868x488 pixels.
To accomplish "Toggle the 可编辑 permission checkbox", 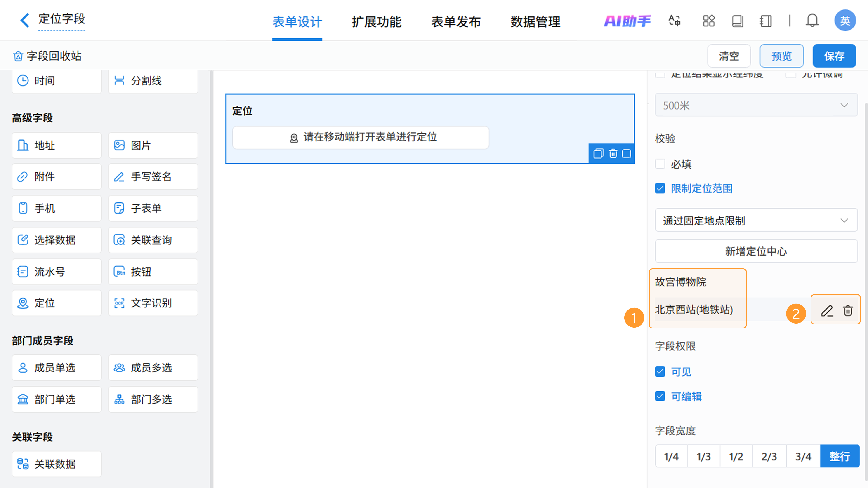I will tap(660, 396).
